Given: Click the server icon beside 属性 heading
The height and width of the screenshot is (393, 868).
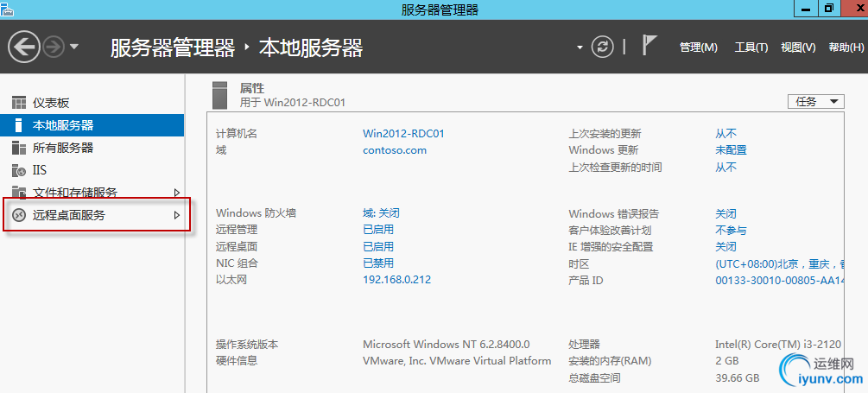Looking at the screenshot, I should click(219, 95).
